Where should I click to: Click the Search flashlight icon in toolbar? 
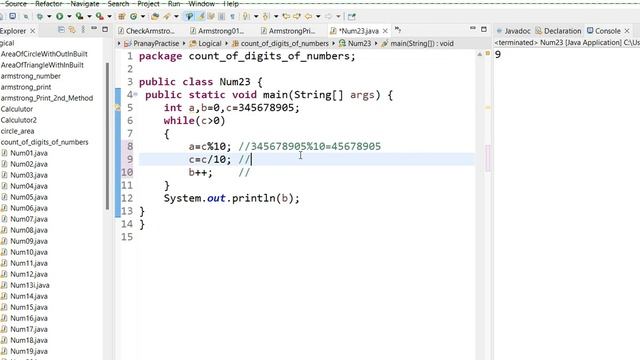(167, 16)
